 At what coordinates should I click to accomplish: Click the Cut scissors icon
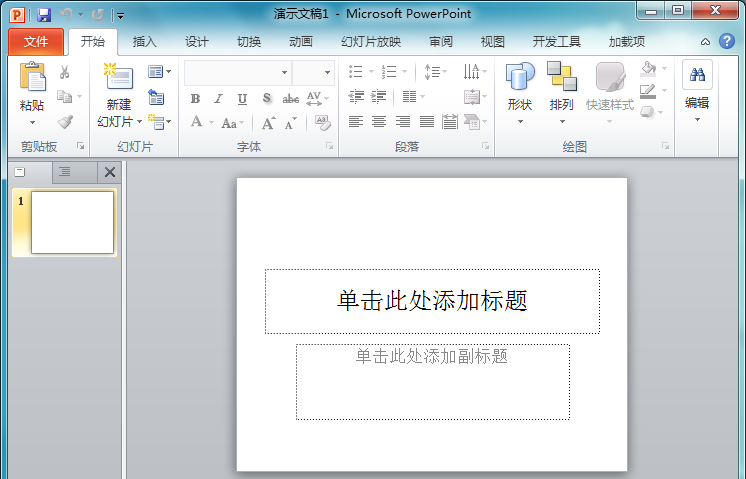click(x=65, y=72)
